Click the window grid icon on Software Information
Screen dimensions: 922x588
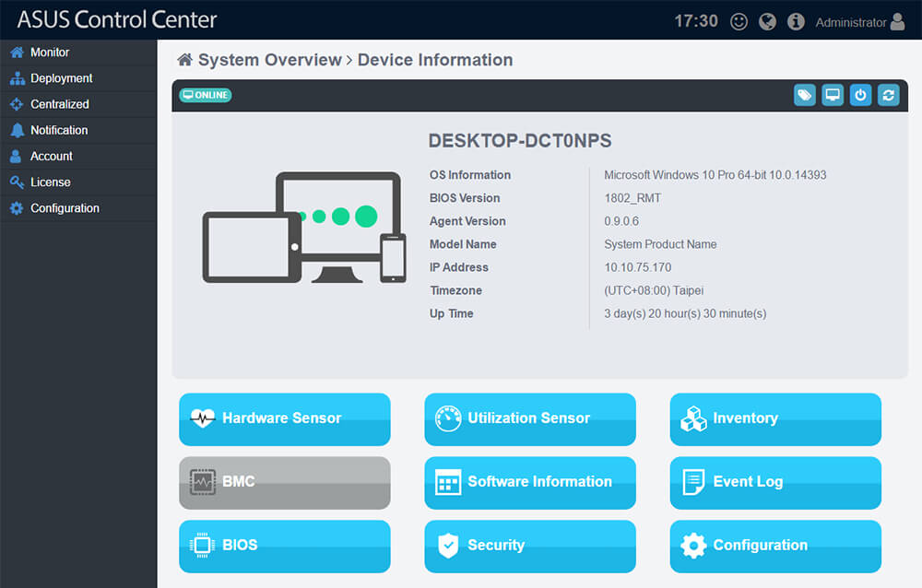click(x=448, y=482)
